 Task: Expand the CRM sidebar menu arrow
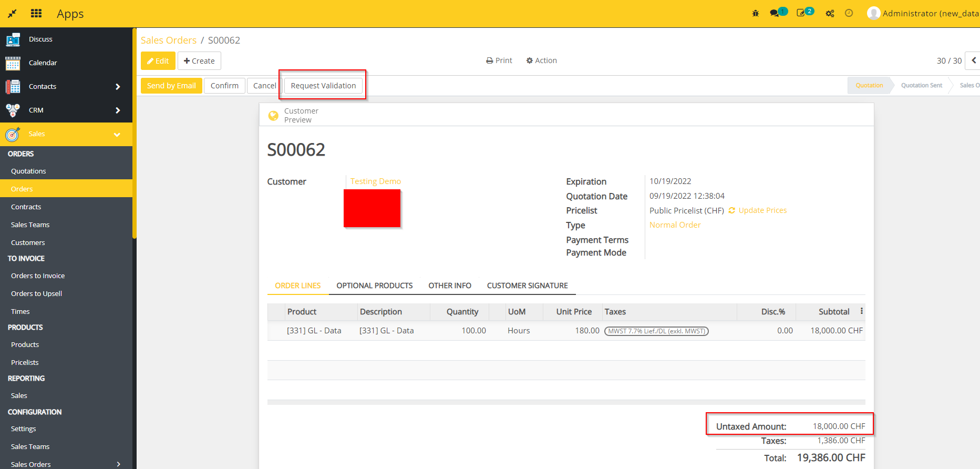[118, 110]
